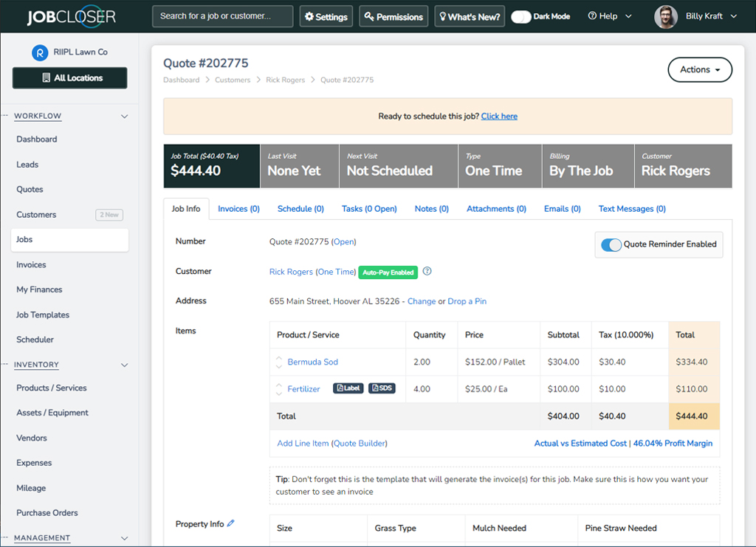Expand the Help menu
Screen dimensions: 756x547
[610, 16]
